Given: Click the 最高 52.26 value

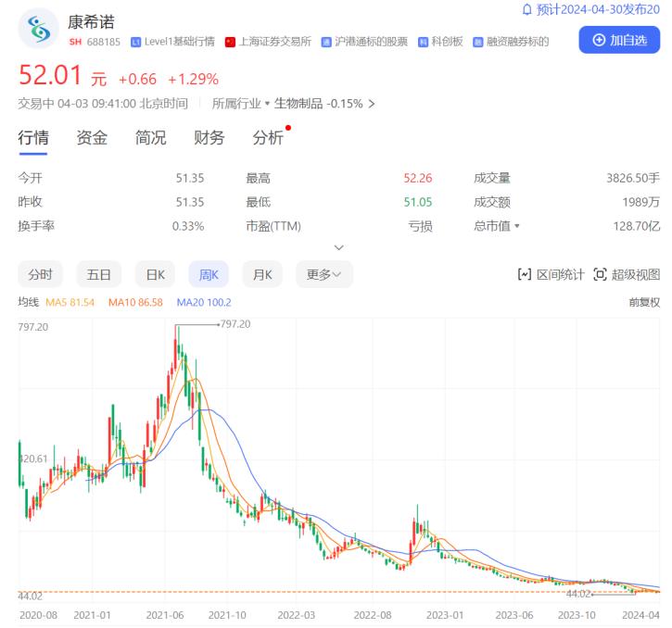Looking at the screenshot, I should [x=418, y=178].
